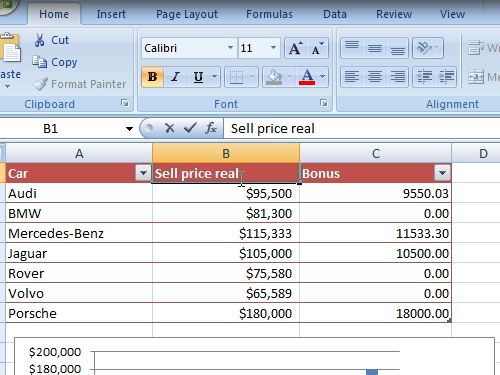
Task: Open the Paste options arrow
Action: [x=7, y=87]
